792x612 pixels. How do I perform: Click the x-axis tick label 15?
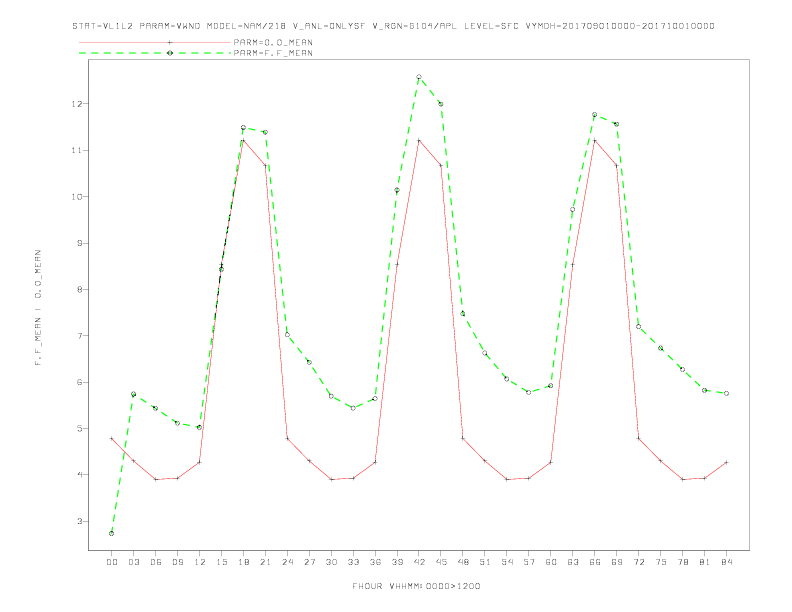(221, 562)
